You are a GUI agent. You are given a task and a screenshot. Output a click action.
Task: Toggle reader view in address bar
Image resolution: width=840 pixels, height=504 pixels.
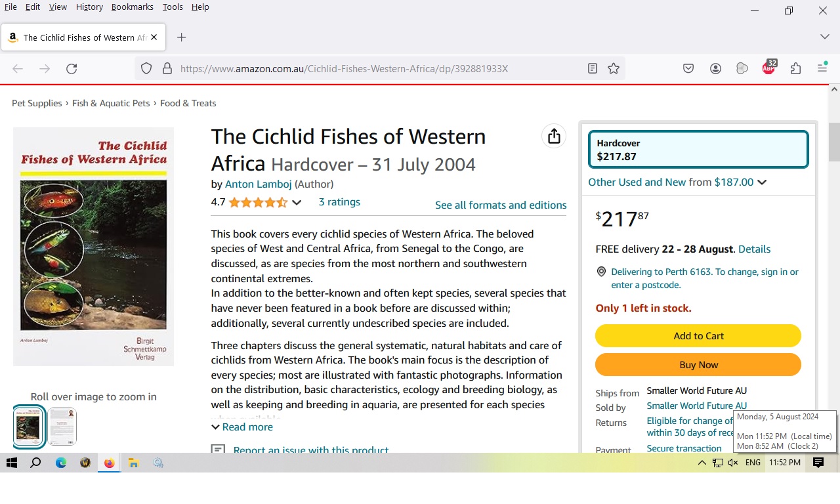point(593,69)
